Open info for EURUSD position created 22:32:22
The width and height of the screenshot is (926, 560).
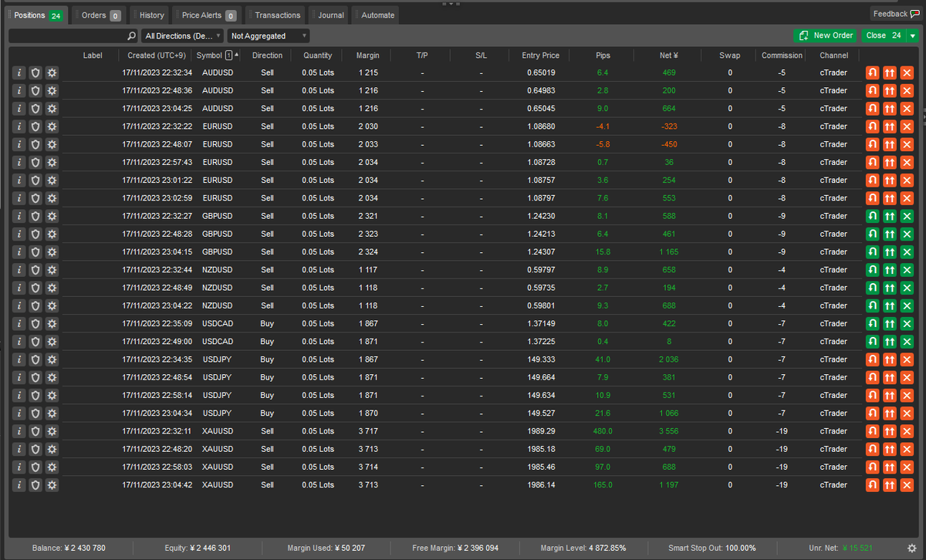[x=19, y=127]
